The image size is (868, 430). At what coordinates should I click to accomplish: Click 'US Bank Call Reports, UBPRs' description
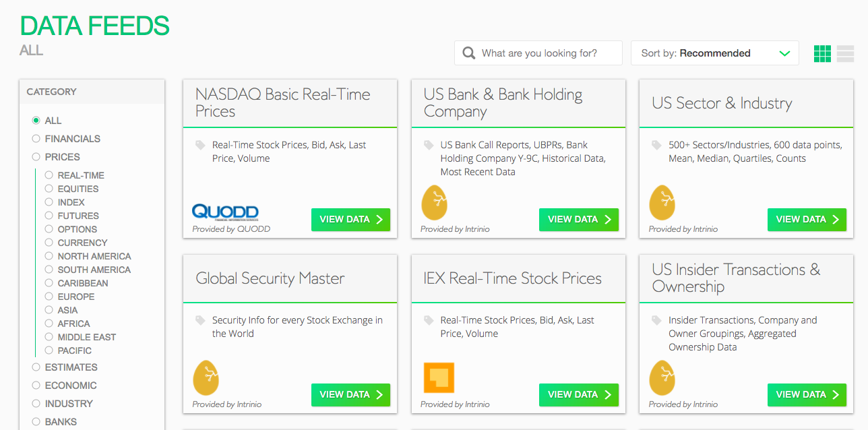click(x=523, y=158)
